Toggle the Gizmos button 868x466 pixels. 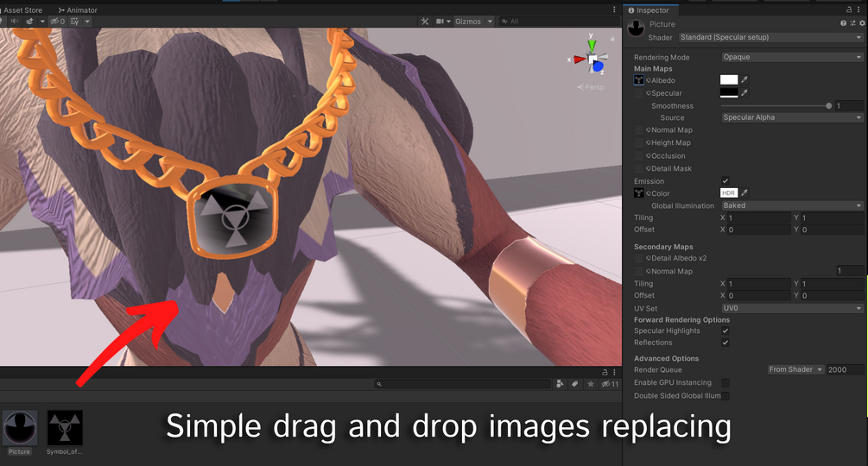click(x=468, y=21)
